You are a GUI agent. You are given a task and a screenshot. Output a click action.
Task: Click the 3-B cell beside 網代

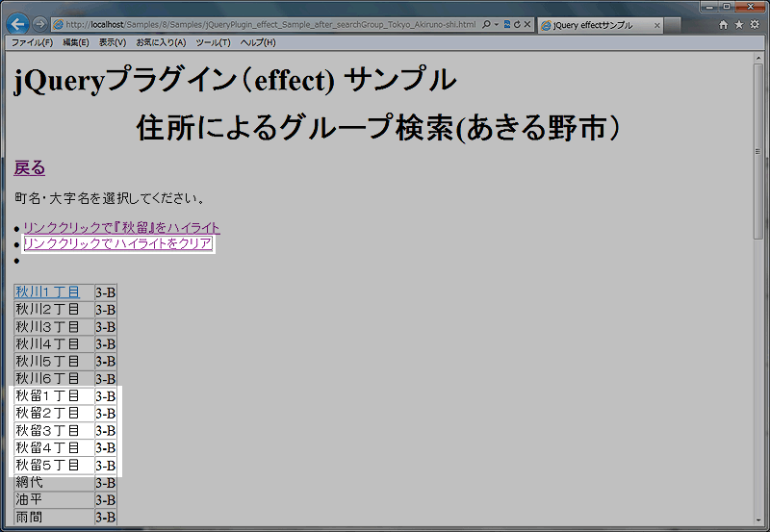click(106, 483)
